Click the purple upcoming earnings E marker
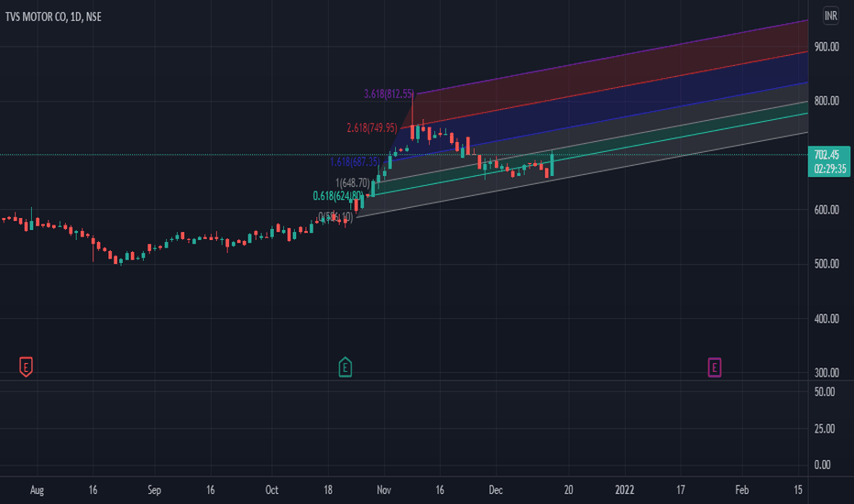This screenshot has width=854, height=504. click(714, 367)
